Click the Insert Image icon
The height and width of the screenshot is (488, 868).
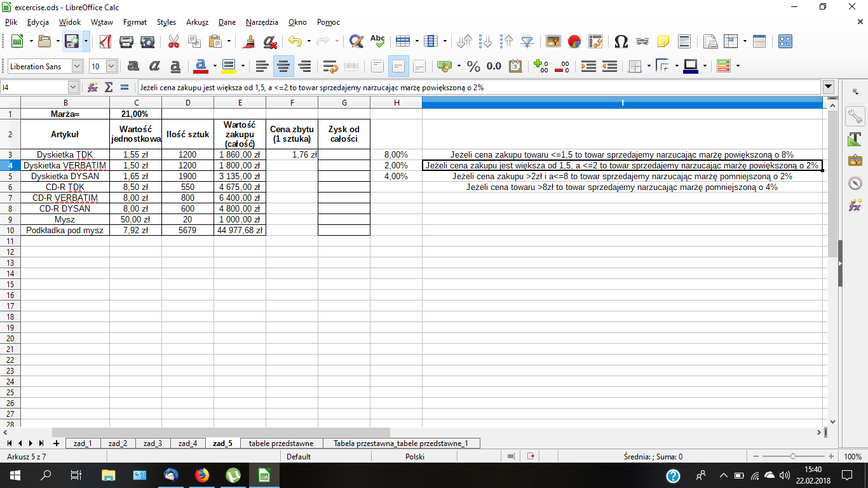coord(553,42)
